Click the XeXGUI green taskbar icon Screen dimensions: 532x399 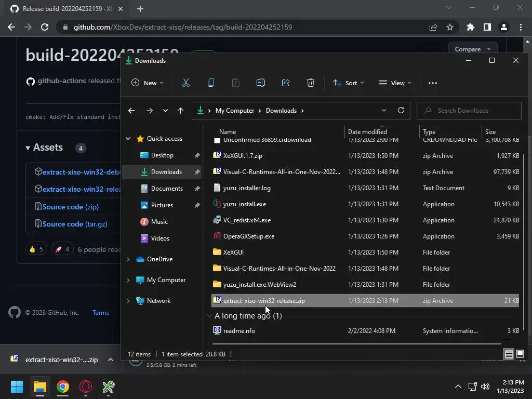tap(109, 387)
